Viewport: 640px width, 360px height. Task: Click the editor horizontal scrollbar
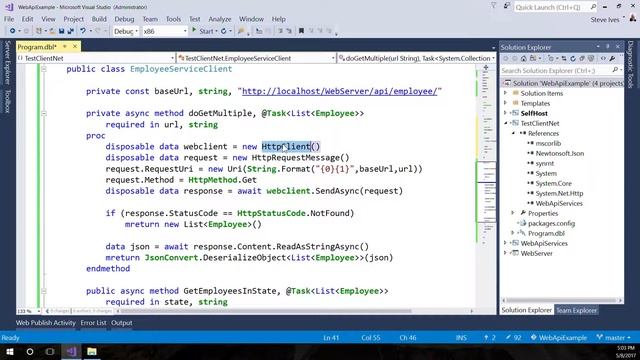[296, 311]
